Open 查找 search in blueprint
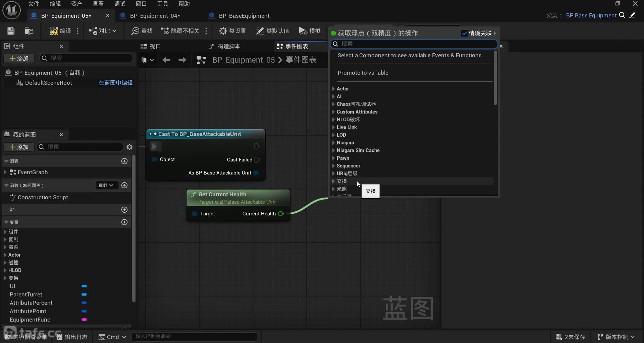The width and height of the screenshot is (644, 343). (142, 31)
